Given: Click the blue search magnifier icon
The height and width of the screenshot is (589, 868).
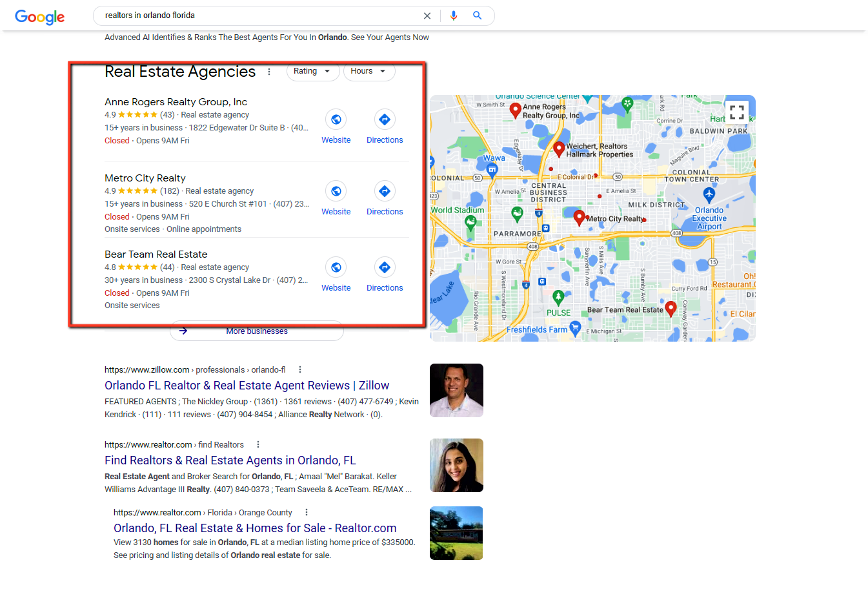Looking at the screenshot, I should (x=477, y=15).
